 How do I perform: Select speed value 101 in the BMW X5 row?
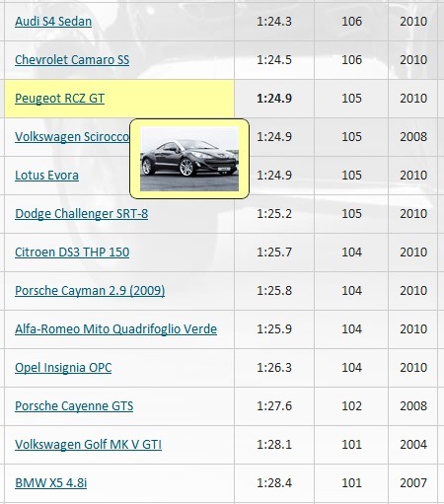pos(351,483)
